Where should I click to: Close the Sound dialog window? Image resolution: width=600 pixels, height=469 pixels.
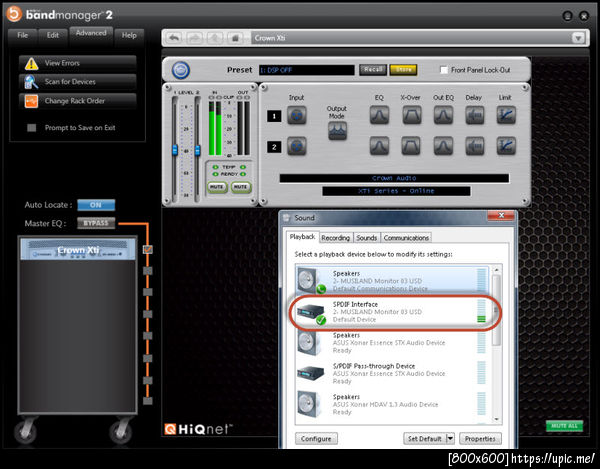coord(501,216)
